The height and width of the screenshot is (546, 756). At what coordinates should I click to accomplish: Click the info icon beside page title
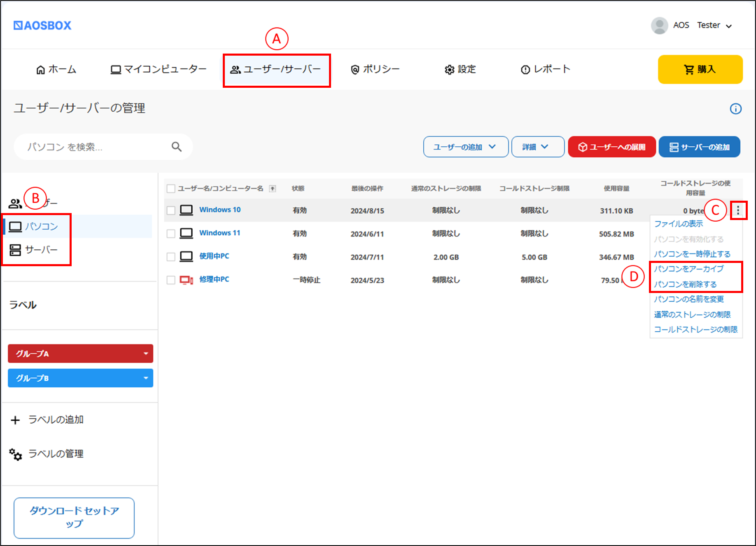[x=735, y=109]
